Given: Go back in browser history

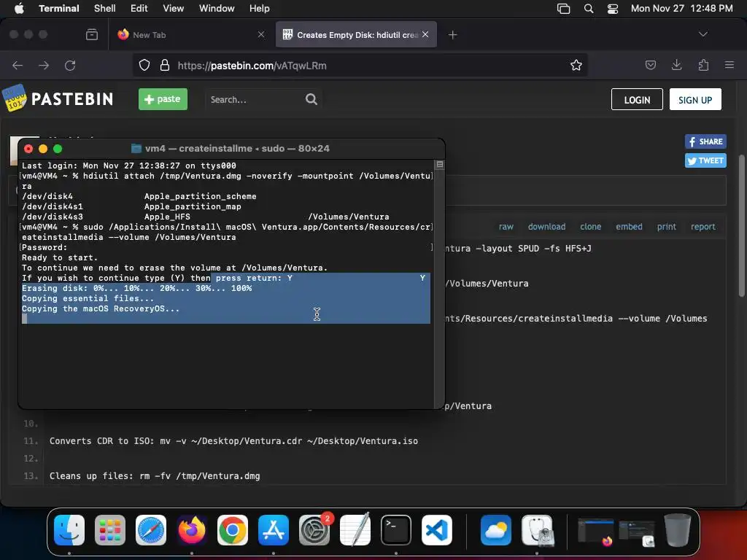Looking at the screenshot, I should [x=18, y=65].
